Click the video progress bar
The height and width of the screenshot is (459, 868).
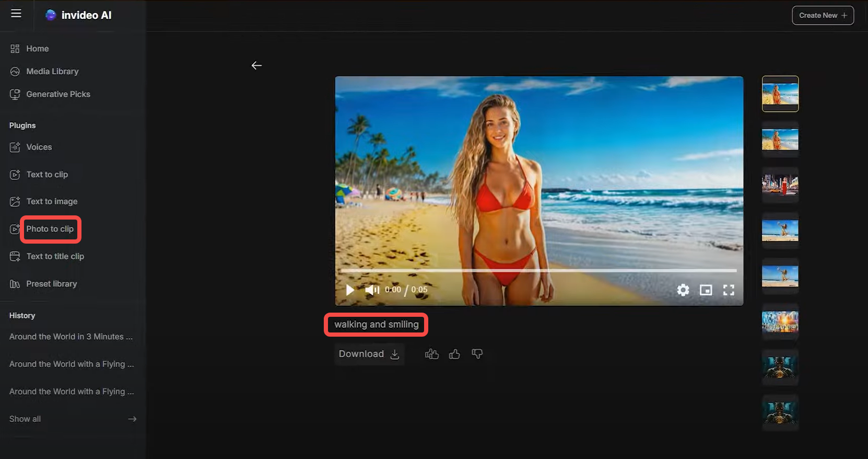538,270
